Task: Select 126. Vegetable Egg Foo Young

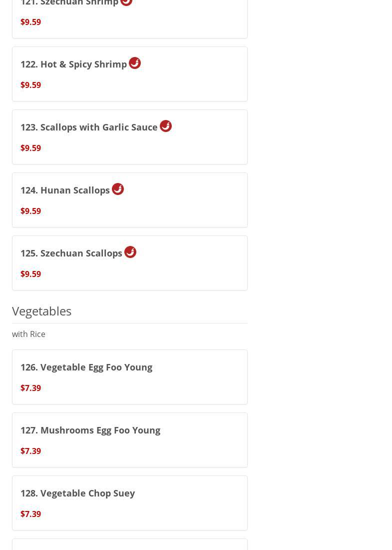Action: [x=86, y=367]
